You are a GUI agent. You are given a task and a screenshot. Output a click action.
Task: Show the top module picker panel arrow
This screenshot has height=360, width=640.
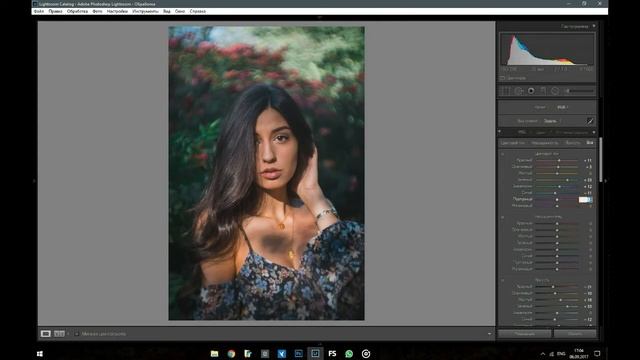tap(320, 18)
